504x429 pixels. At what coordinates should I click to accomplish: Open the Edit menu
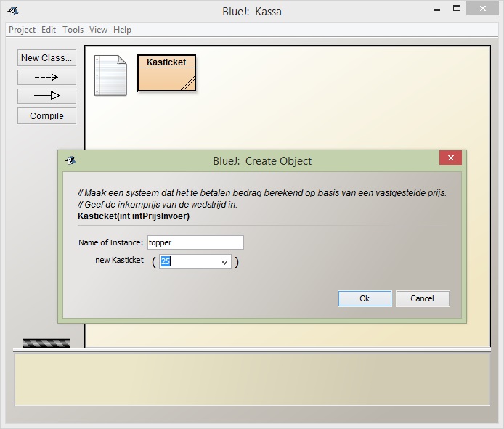click(x=49, y=30)
